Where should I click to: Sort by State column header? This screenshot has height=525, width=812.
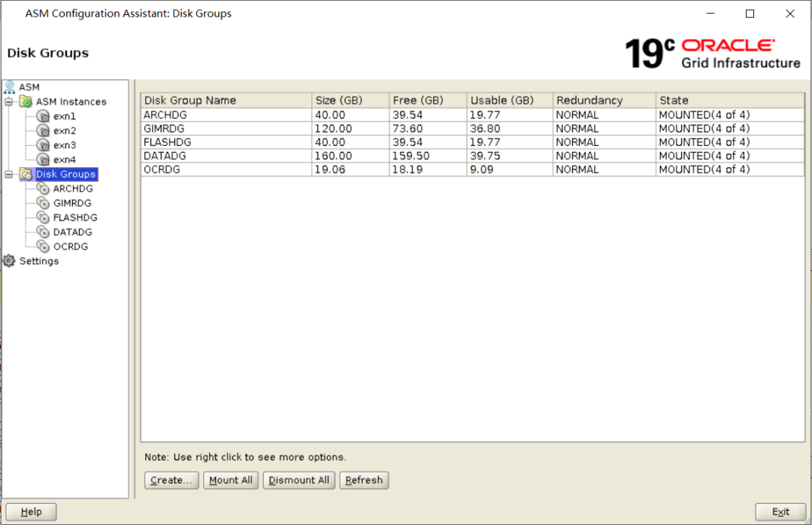[x=730, y=100]
